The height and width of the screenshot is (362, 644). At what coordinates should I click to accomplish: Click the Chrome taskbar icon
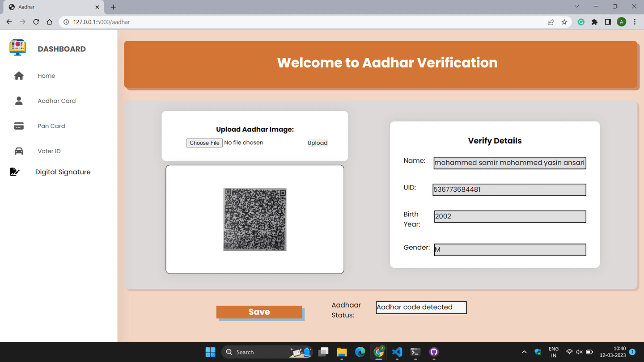pos(379,352)
